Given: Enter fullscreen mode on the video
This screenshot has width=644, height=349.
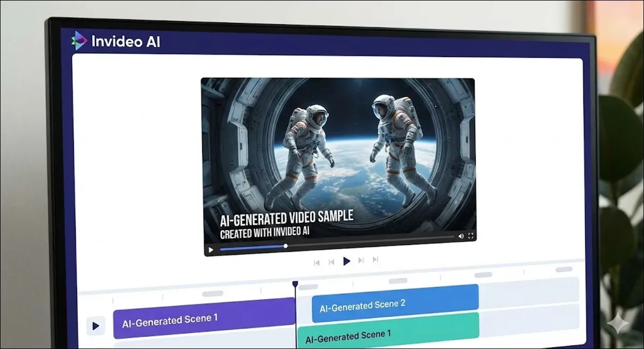Looking at the screenshot, I should click(470, 236).
